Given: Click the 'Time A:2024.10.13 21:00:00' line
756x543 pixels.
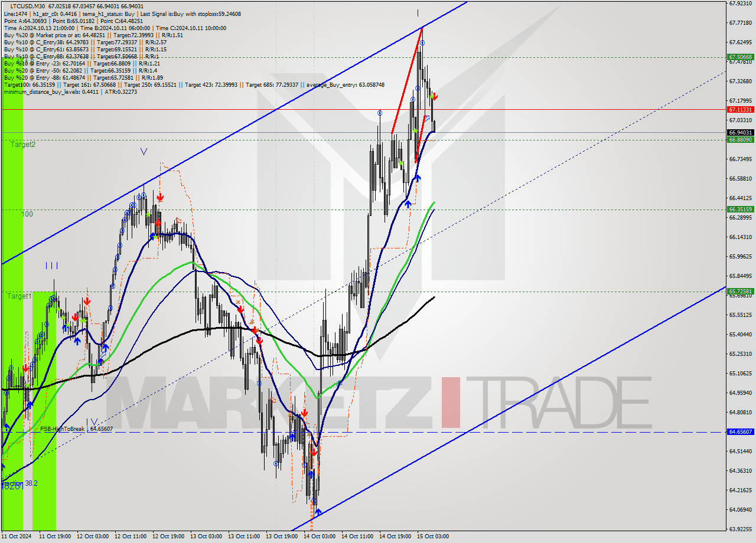Looking at the screenshot, I should point(39,28).
